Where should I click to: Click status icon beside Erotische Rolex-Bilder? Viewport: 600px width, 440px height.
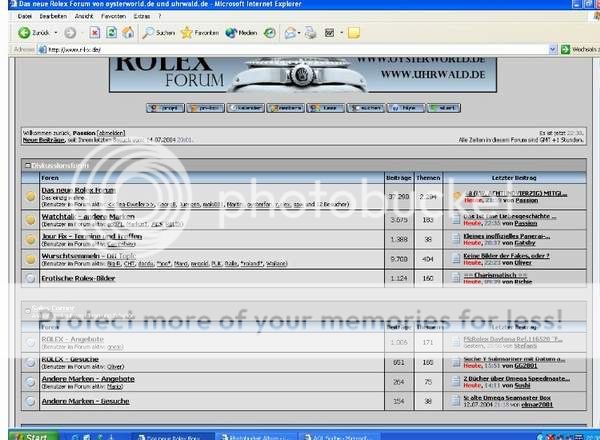pyautogui.click(x=30, y=278)
